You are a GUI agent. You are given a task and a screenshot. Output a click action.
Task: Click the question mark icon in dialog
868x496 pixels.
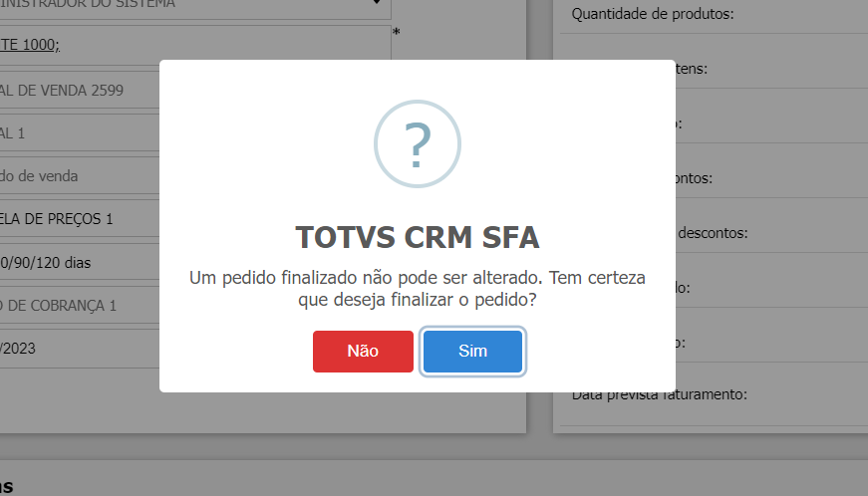pyautogui.click(x=418, y=145)
